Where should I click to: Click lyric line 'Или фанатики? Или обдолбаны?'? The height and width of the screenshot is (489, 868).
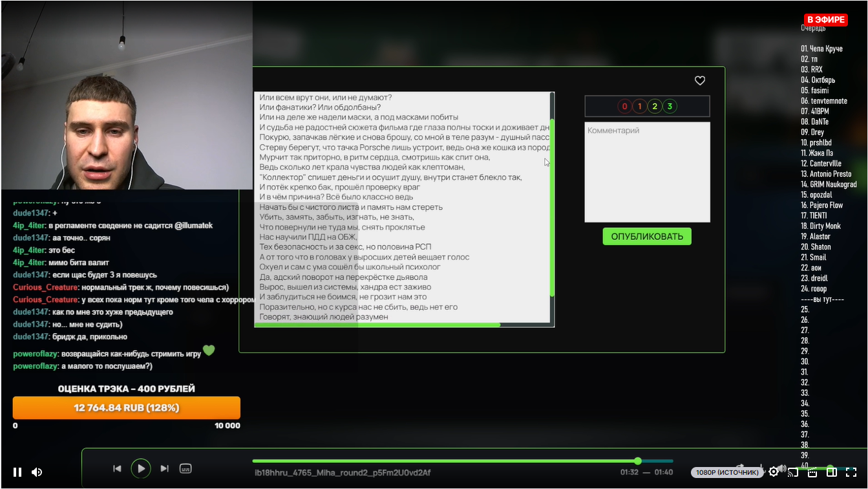[x=320, y=107]
